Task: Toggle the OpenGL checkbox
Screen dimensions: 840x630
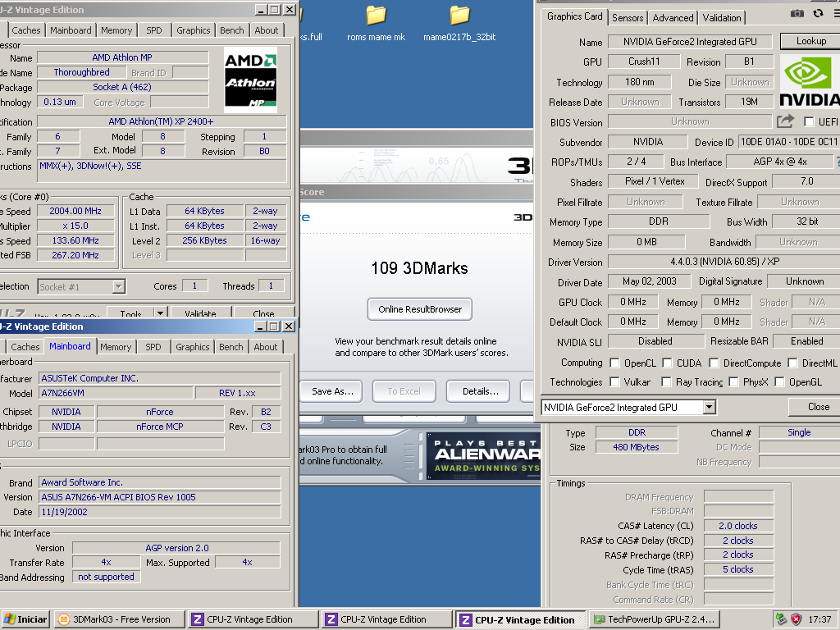Action: point(779,382)
